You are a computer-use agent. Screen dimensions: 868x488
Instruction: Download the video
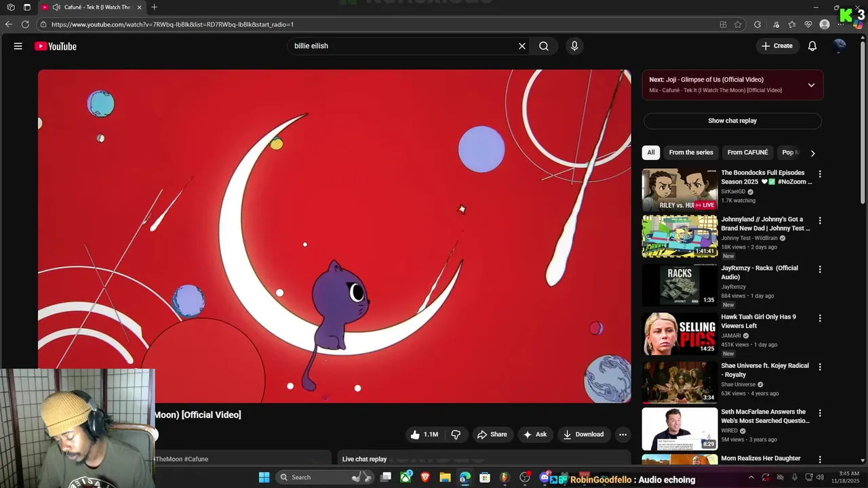pyautogui.click(x=583, y=434)
